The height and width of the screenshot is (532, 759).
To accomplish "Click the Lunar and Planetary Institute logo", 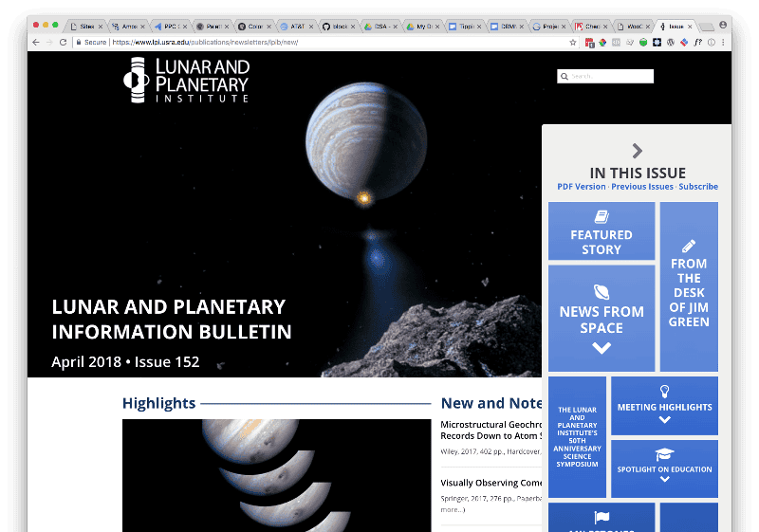I will 186,81.
